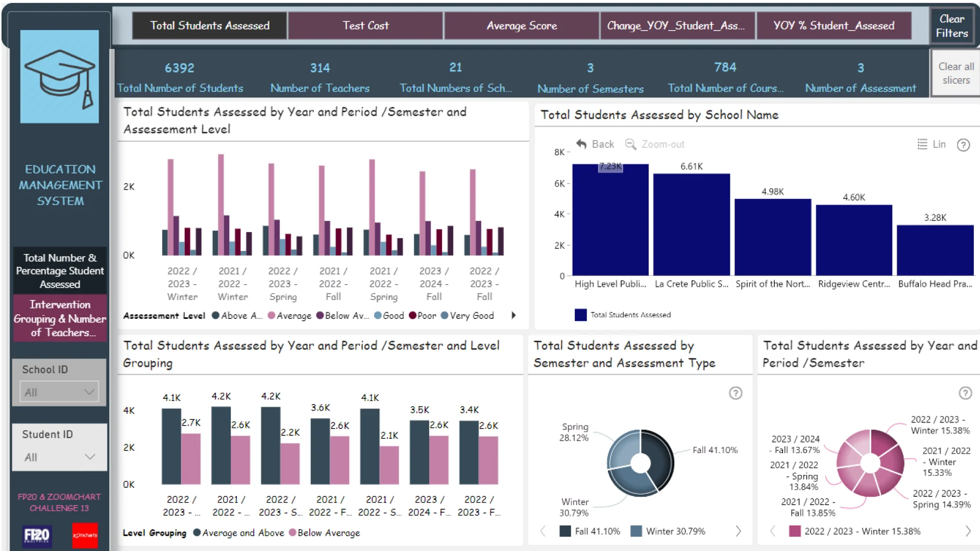Expand the School ID dropdown

59,392
